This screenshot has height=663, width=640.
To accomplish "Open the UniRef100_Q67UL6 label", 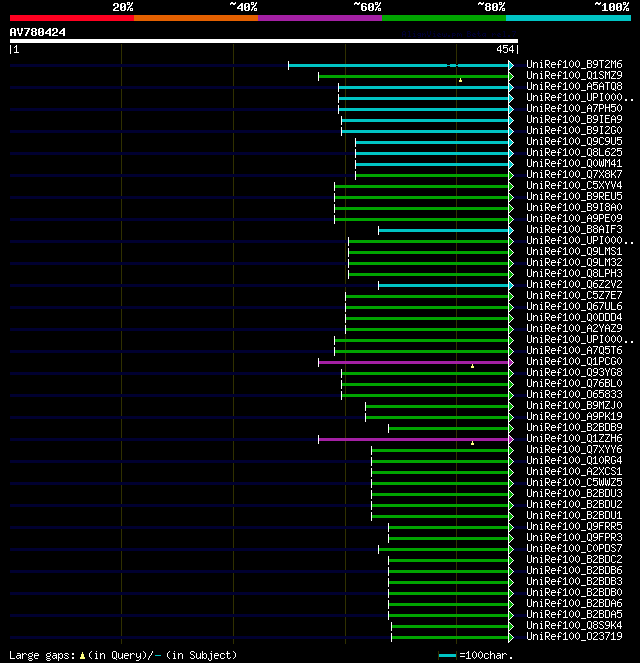I will pyautogui.click(x=574, y=306).
